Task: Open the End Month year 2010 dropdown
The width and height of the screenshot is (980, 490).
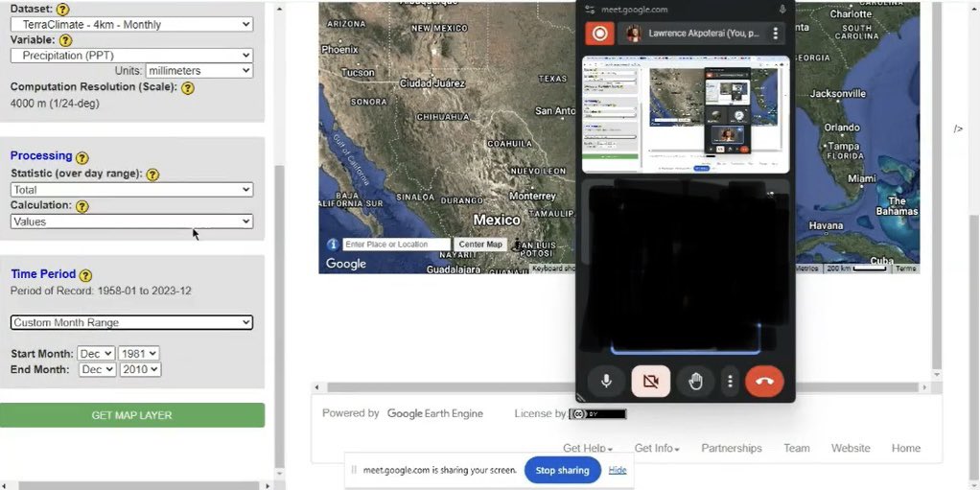Action: point(141,369)
